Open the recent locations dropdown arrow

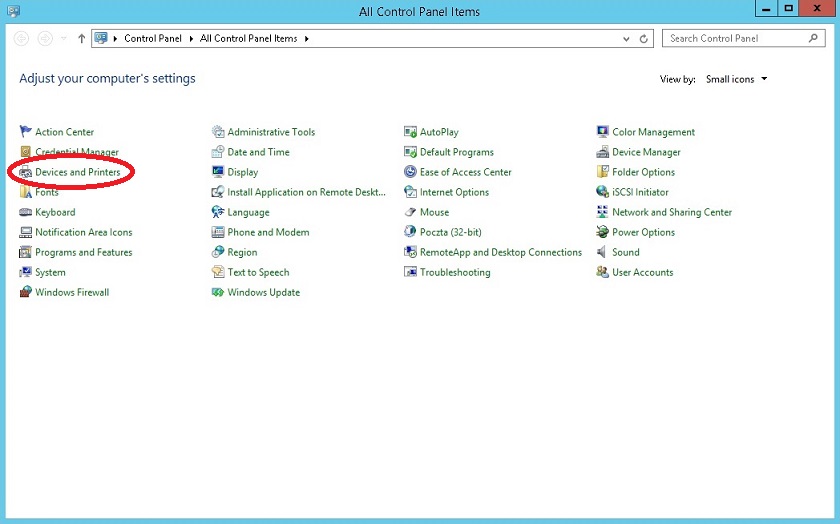pyautogui.click(x=64, y=39)
